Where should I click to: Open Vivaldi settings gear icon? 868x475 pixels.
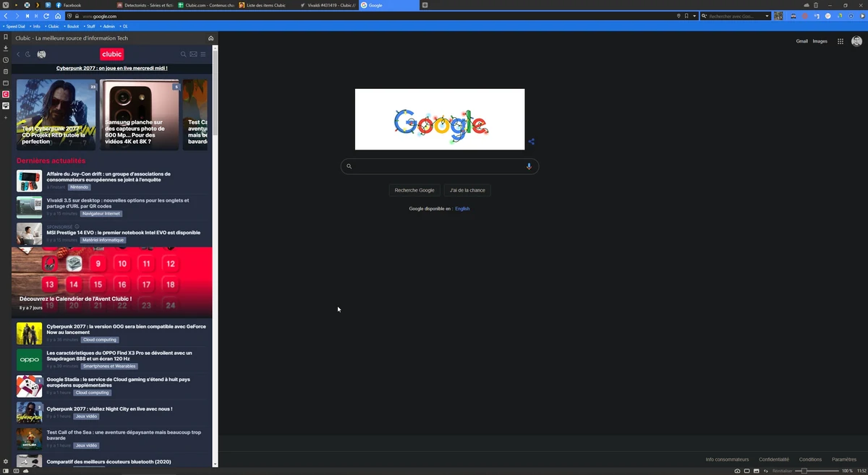6,461
